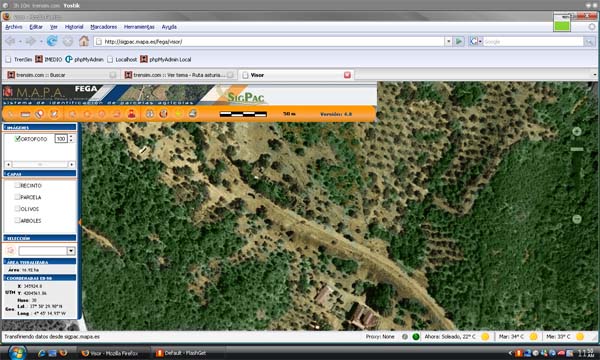Click the ruler measure tool in orange toolbar
600x360 pixels.
25,114
